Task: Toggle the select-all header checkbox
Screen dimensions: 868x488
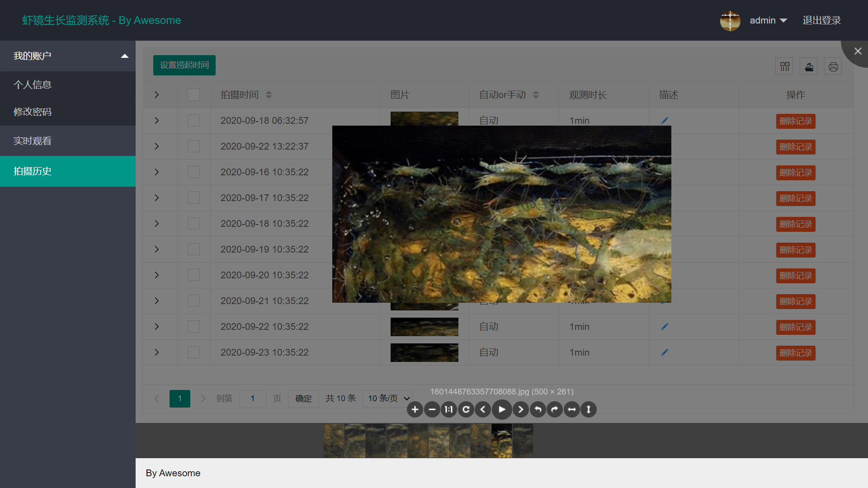Action: (193, 95)
